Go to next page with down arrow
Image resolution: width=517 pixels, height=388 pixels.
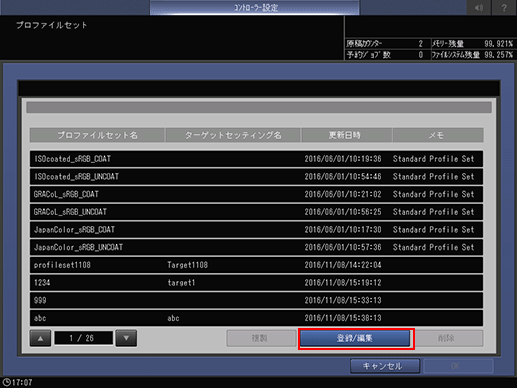[x=126, y=338]
